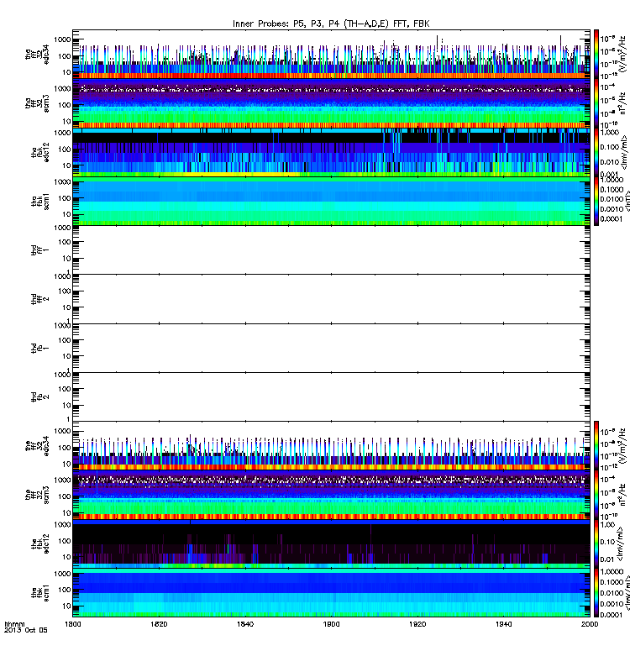Screen dimensions: 630x672
Task: Click the tha fbk scm1 color bar
Action: [596, 201]
